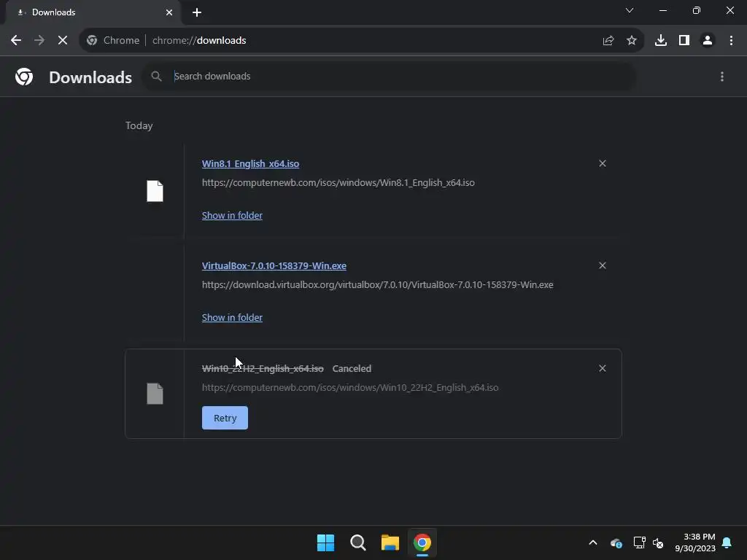
Task: Open File Explorer from taskbar
Action: pos(390,542)
